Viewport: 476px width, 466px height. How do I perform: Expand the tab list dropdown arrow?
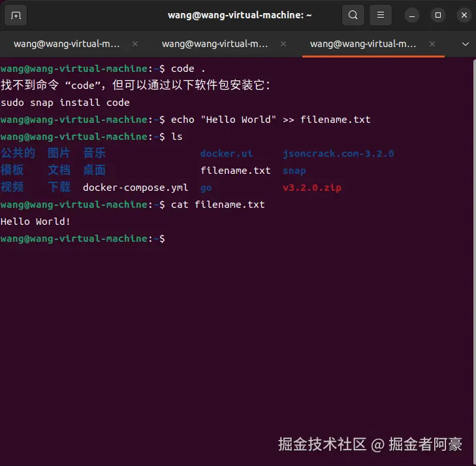tap(465, 44)
